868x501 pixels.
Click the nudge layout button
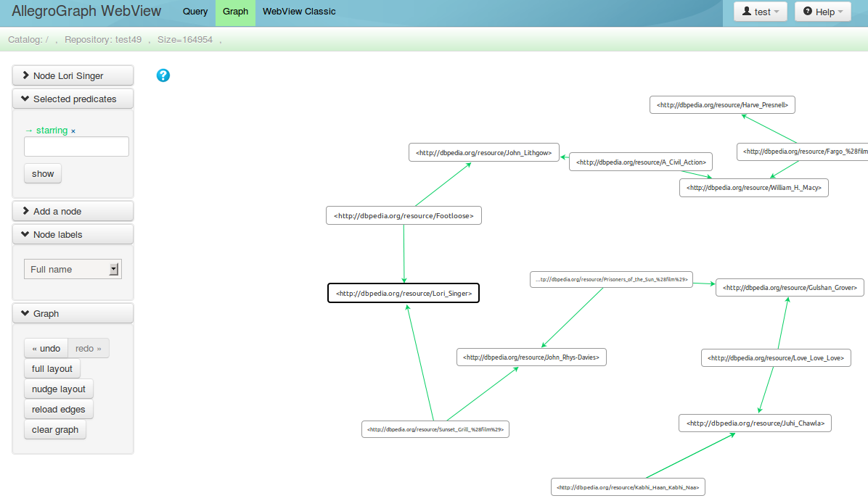[59, 389]
